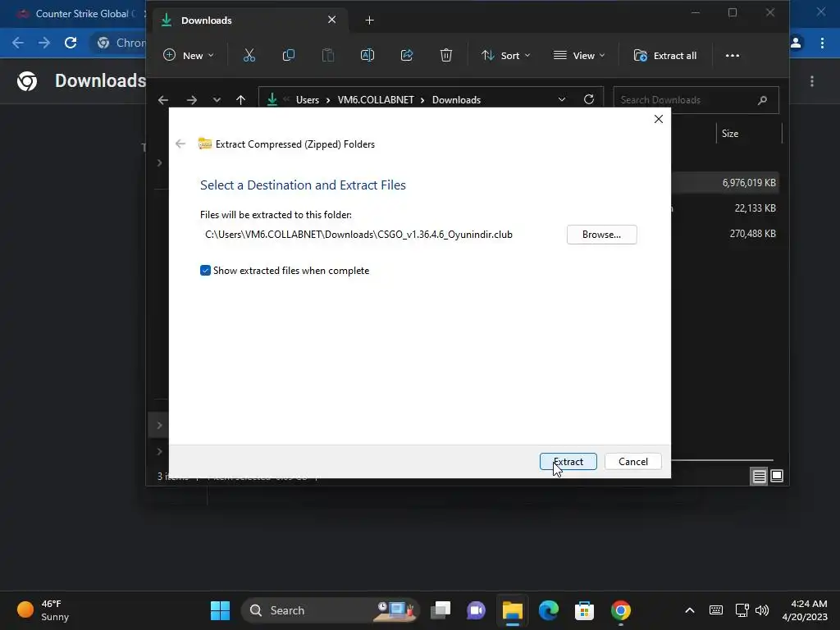Click VM6.COLLABNET in address breadcrumb
This screenshot has height=630, width=840.
click(x=376, y=99)
